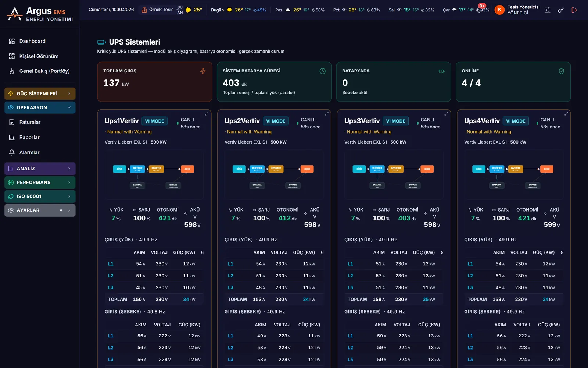Click the key icon in header
Screen dimensions: 588x368
[561, 10]
